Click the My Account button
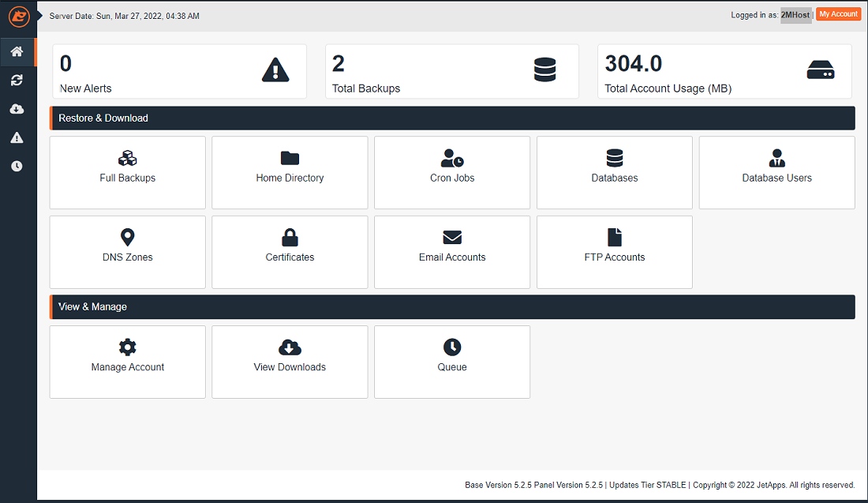 [x=838, y=14]
